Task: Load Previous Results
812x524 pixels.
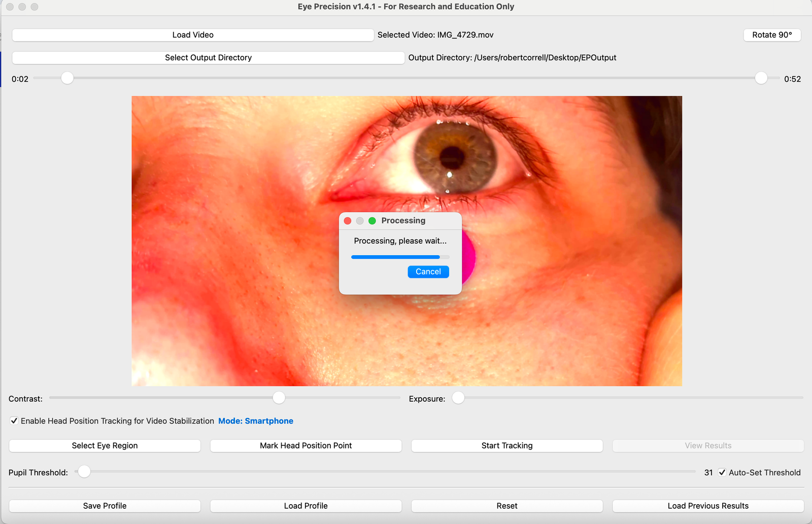Action: [x=707, y=506]
